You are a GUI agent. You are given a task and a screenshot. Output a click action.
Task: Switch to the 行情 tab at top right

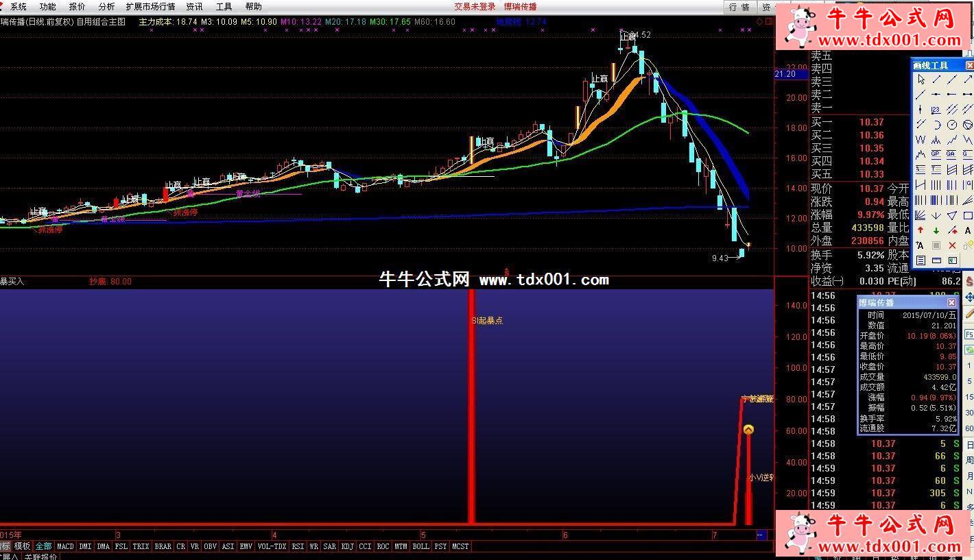[x=739, y=7]
